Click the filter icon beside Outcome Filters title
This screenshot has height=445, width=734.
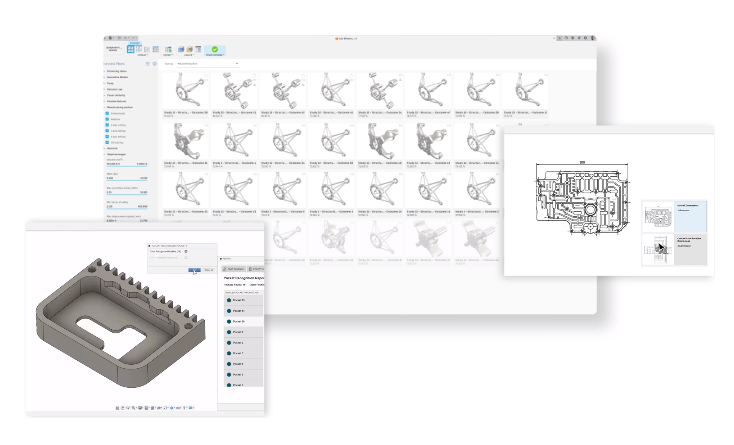point(147,64)
